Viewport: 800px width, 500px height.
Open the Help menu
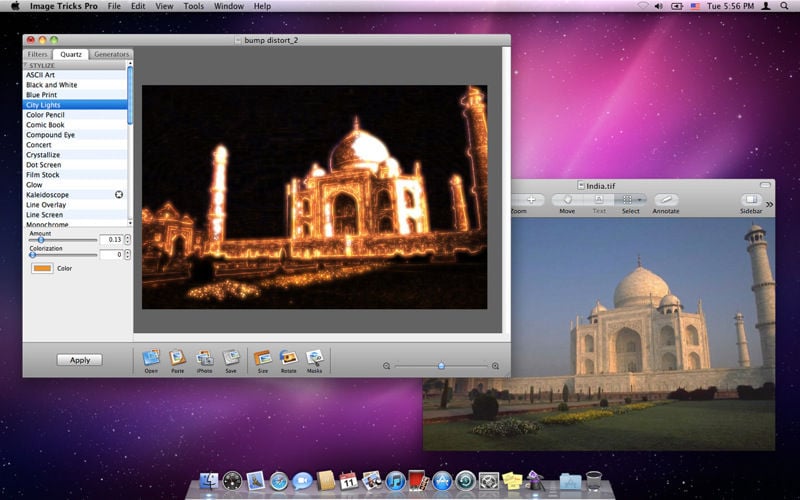click(262, 6)
